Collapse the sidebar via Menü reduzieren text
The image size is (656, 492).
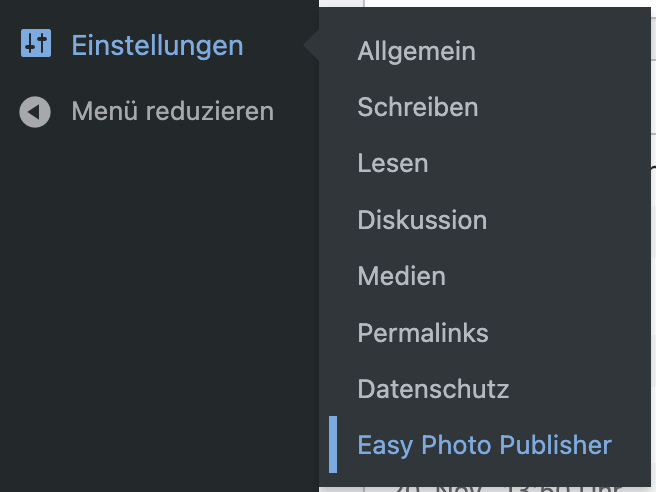tap(172, 111)
